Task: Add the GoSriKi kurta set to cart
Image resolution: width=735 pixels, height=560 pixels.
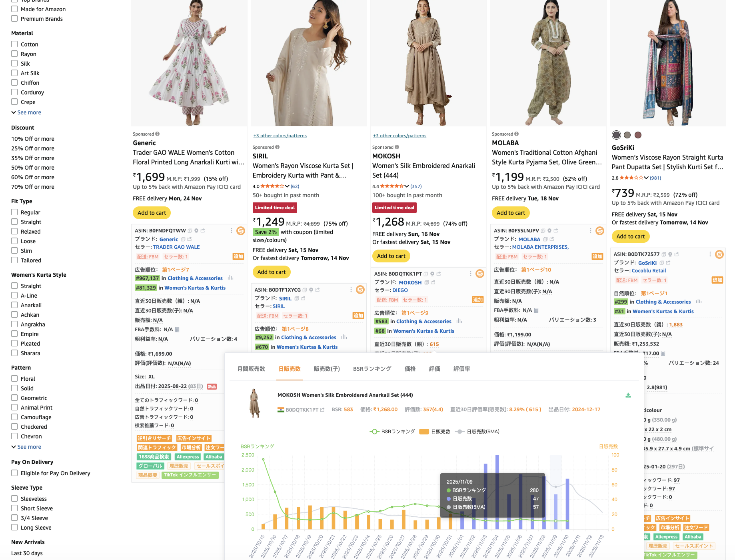Action: (x=630, y=236)
